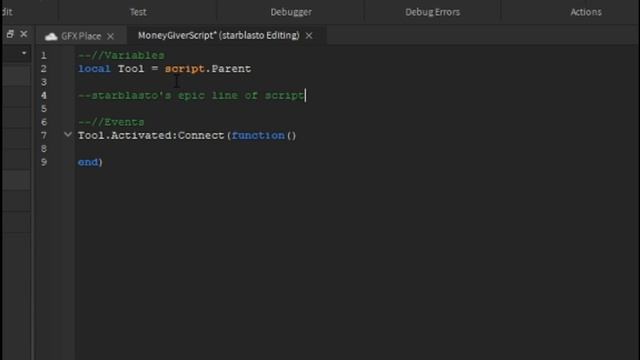This screenshot has width=640, height=360.
Task: Undock the side panel with restore icon
Action: [x=10, y=34]
